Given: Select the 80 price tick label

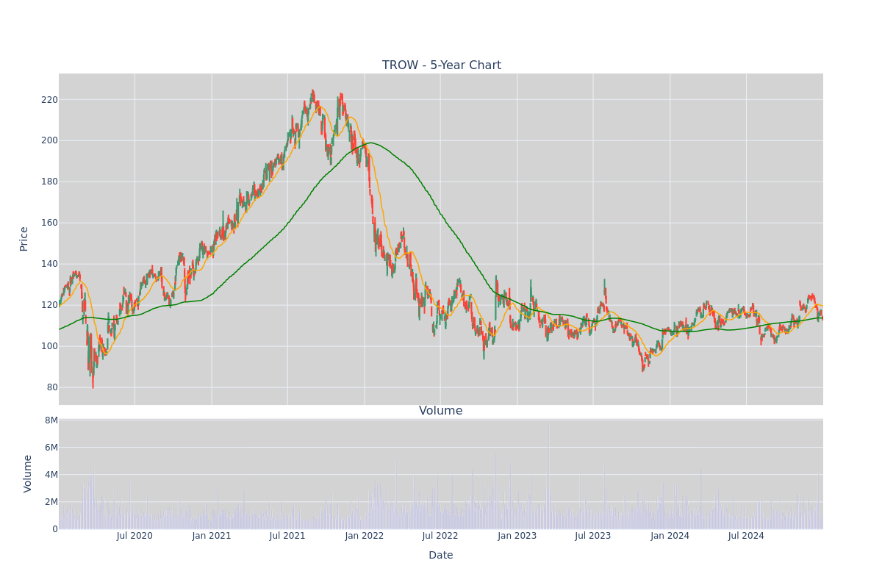Looking at the screenshot, I should pos(52,387).
